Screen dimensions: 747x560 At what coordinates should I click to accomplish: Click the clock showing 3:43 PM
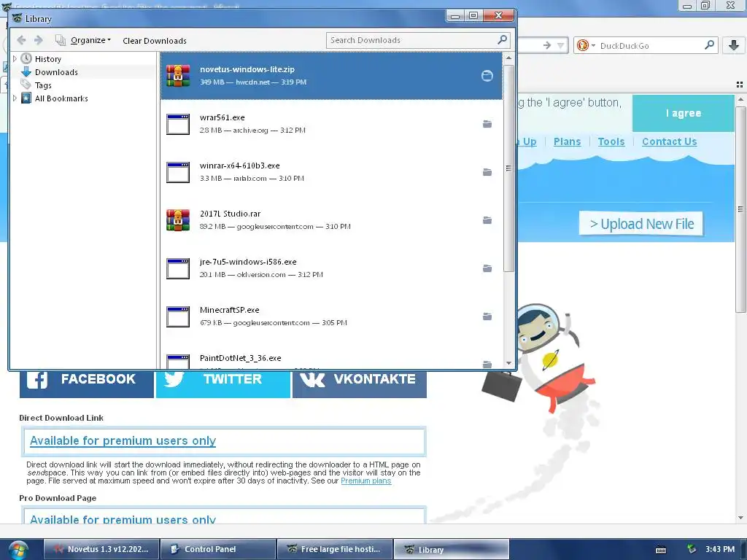point(720,549)
